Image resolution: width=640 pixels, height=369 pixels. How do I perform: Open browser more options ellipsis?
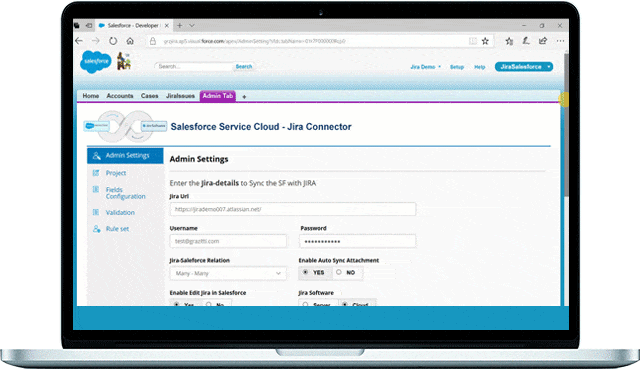click(560, 41)
